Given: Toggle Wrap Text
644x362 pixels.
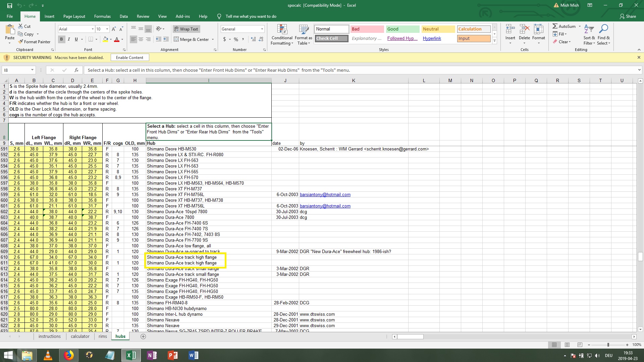Looking at the screenshot, I should (x=186, y=29).
